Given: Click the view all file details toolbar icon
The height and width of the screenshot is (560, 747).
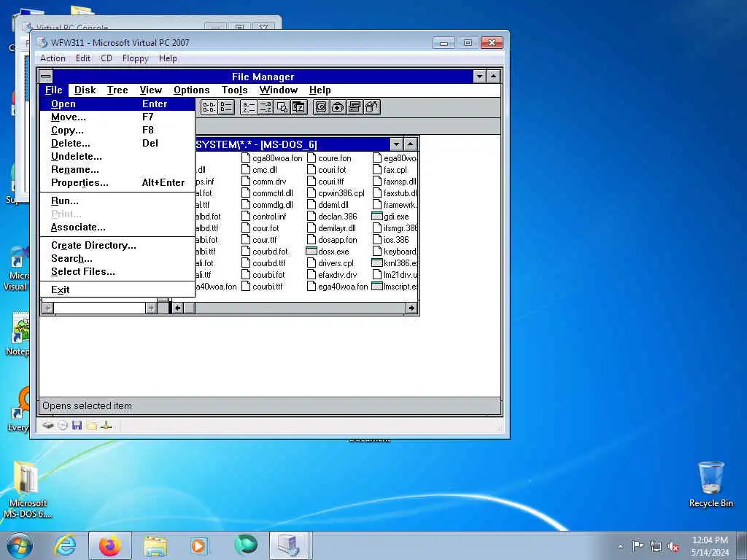Looking at the screenshot, I should (226, 107).
